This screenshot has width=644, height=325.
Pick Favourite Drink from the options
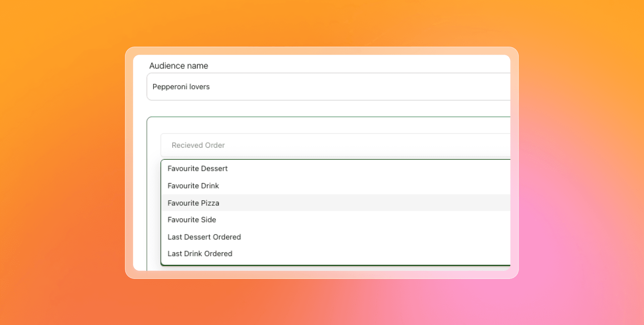[x=193, y=186]
